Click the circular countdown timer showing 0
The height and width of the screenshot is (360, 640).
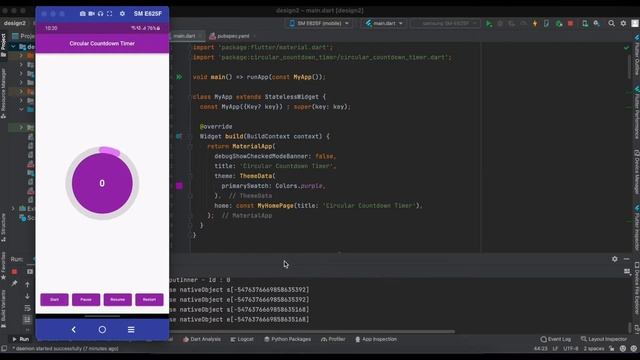(x=102, y=183)
